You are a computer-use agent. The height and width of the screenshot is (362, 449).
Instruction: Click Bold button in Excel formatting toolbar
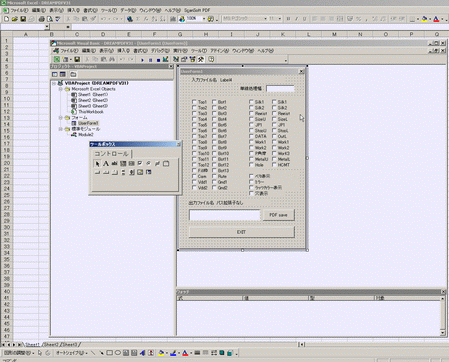[x=288, y=19]
